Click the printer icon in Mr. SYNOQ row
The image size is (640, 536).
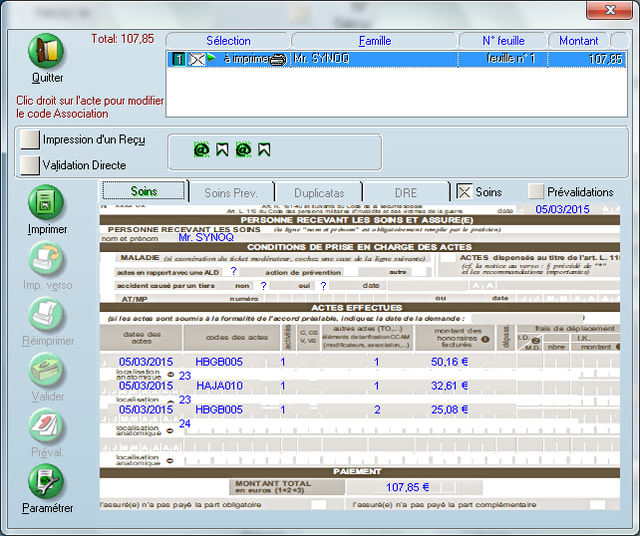(x=278, y=59)
